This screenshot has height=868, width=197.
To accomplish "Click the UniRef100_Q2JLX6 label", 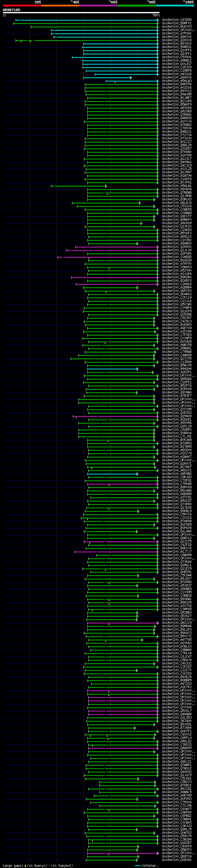I will [177, 251].
